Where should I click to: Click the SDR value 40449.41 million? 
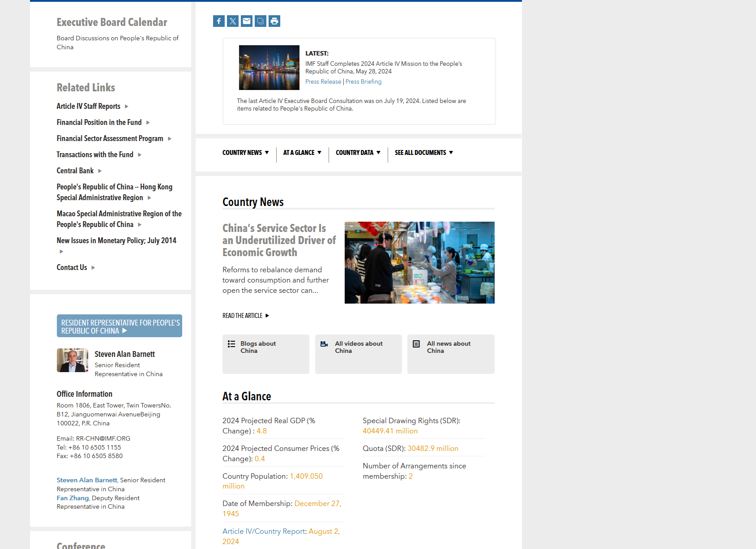click(x=390, y=431)
